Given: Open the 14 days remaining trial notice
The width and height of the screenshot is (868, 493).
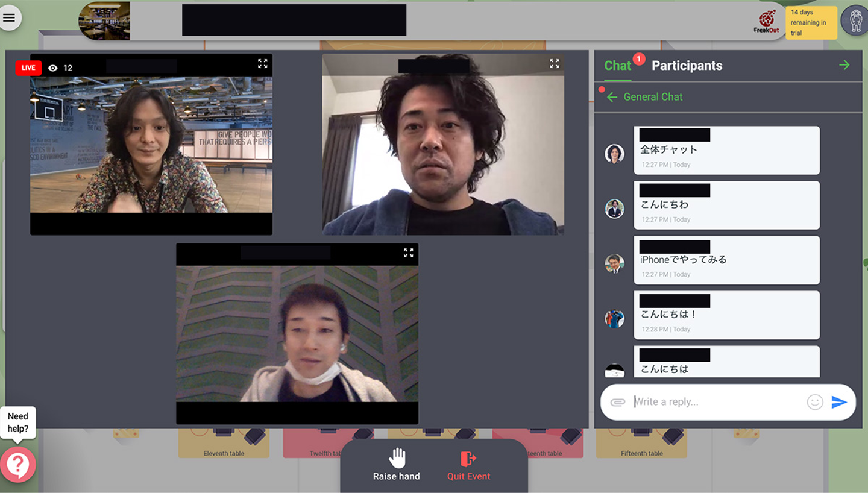Looking at the screenshot, I should pyautogui.click(x=811, y=22).
